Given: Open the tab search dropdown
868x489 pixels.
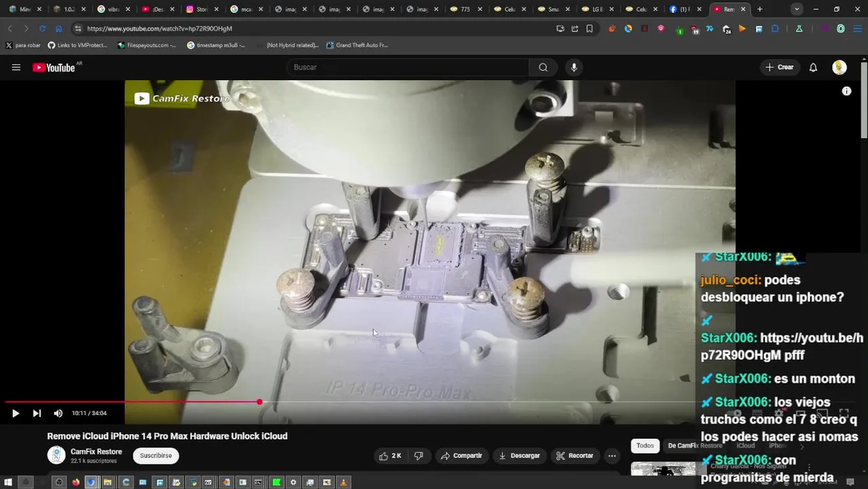Looking at the screenshot, I should click(x=797, y=10).
